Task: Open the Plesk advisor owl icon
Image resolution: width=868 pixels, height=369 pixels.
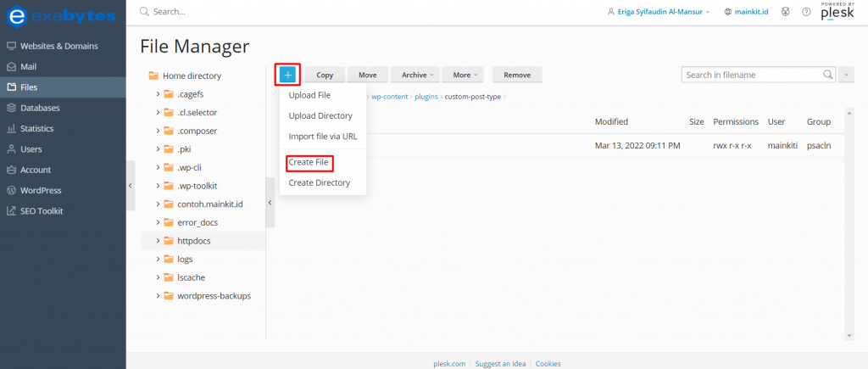Action: [785, 12]
